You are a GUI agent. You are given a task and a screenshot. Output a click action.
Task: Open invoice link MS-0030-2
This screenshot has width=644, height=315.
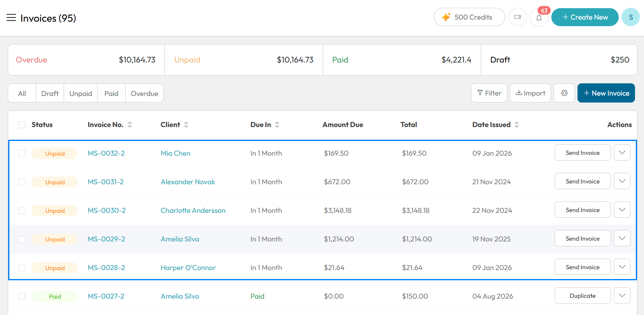pos(107,210)
